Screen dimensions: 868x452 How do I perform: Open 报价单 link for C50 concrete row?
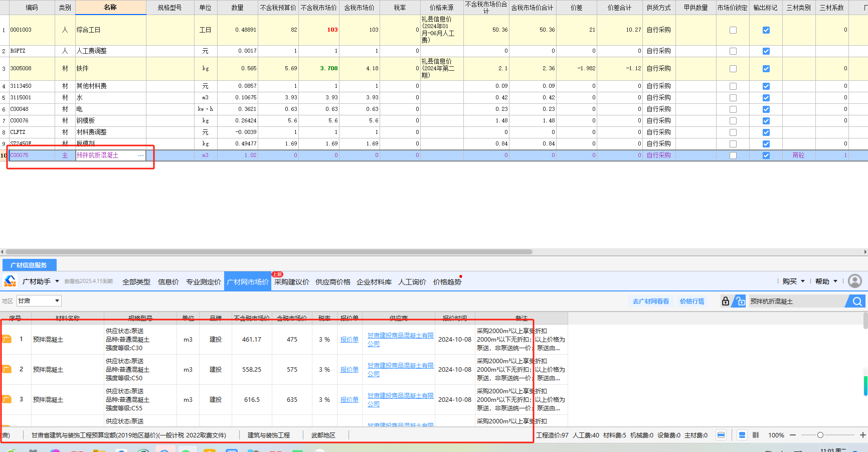(350, 370)
